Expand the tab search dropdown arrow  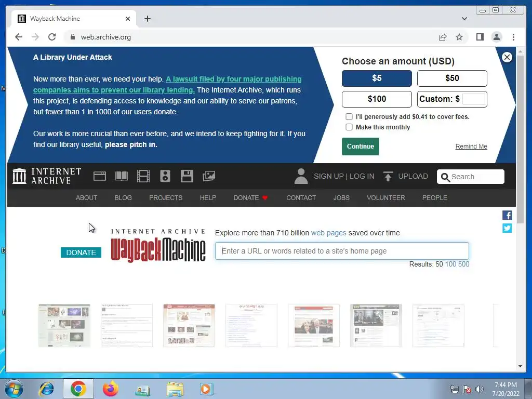pos(464,19)
